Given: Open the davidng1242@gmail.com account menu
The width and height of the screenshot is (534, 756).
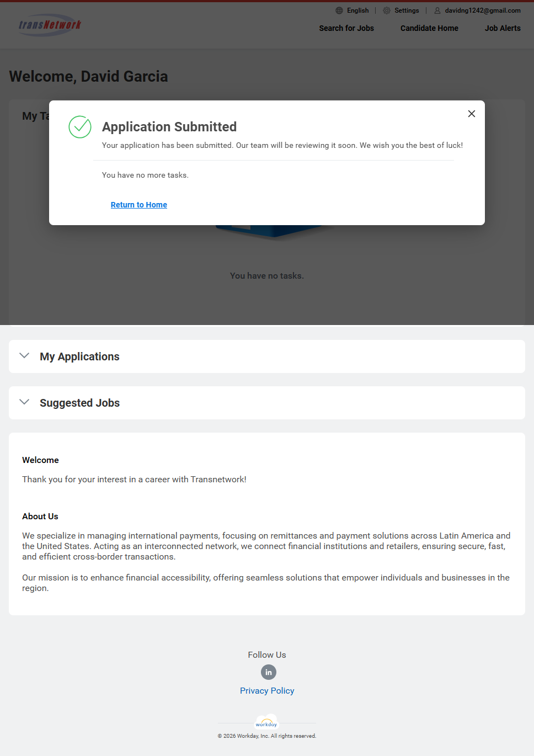Looking at the screenshot, I should tap(483, 10).
